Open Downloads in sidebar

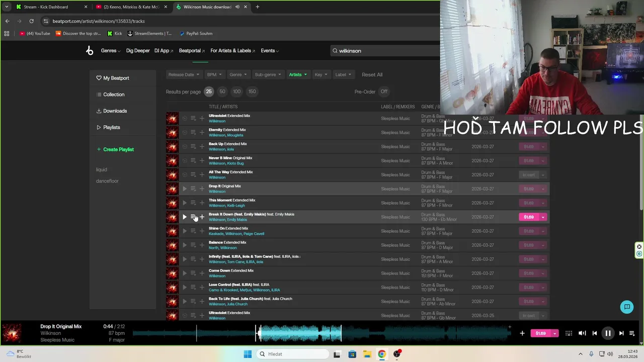coord(112,111)
